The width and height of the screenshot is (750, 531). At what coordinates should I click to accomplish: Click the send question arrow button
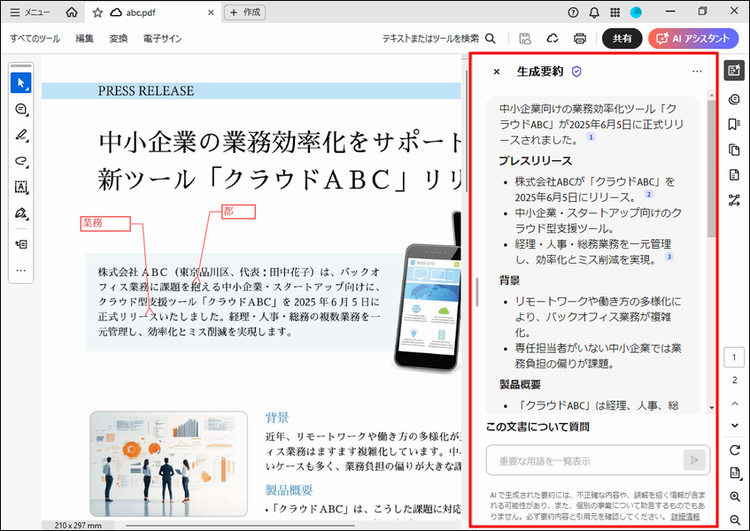[694, 460]
